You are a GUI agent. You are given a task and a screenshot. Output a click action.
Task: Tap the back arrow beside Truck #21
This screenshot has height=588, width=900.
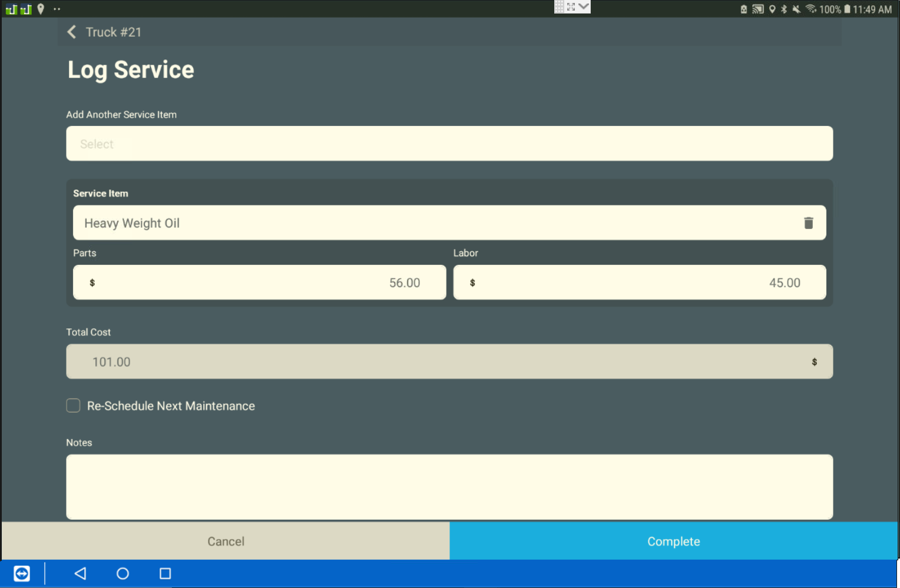(72, 32)
